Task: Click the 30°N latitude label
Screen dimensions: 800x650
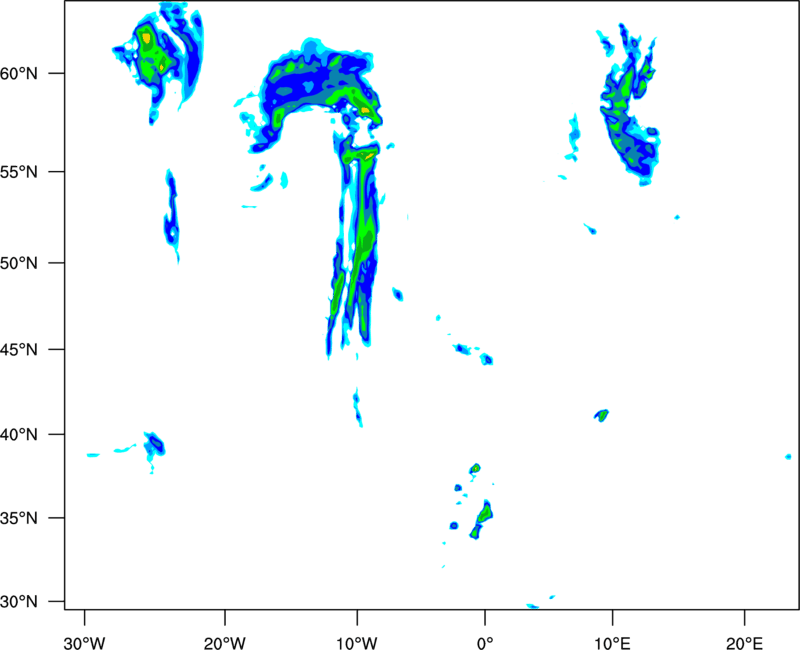Action: click(19, 602)
